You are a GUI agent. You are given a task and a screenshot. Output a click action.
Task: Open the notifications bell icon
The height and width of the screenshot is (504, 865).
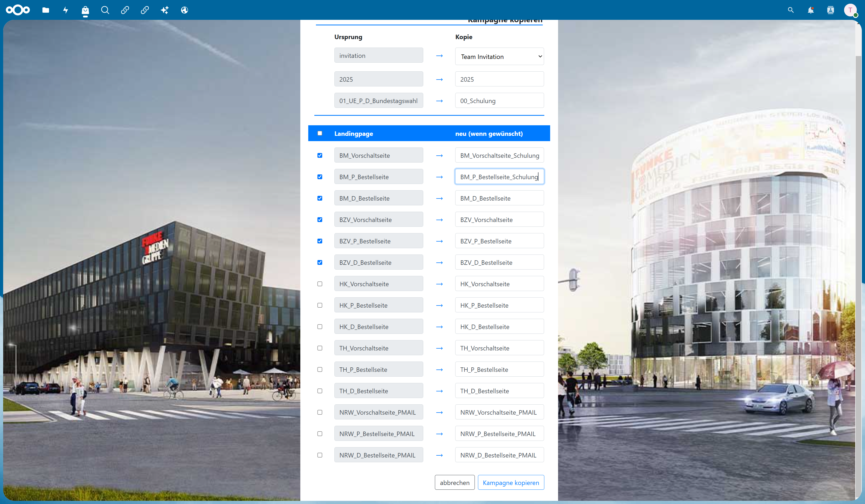point(811,10)
